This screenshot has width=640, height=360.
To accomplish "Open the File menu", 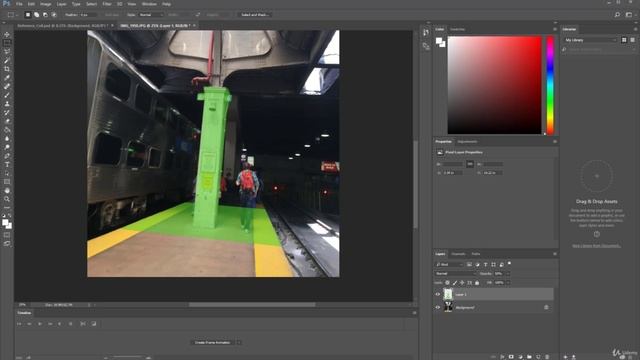I will [19, 4].
